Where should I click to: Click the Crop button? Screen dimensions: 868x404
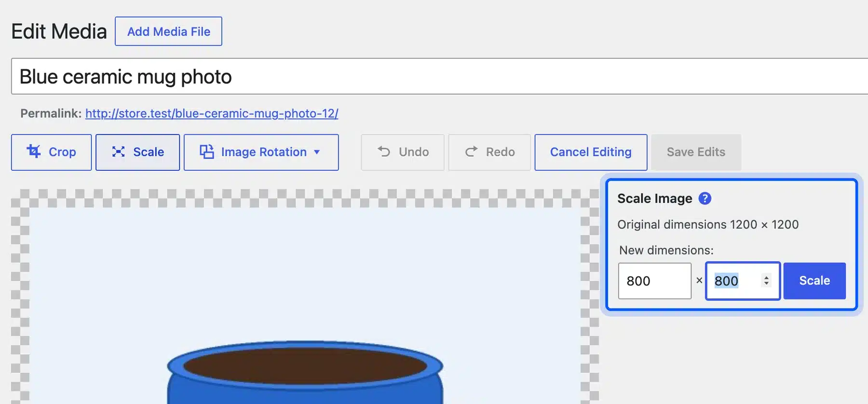coord(52,152)
